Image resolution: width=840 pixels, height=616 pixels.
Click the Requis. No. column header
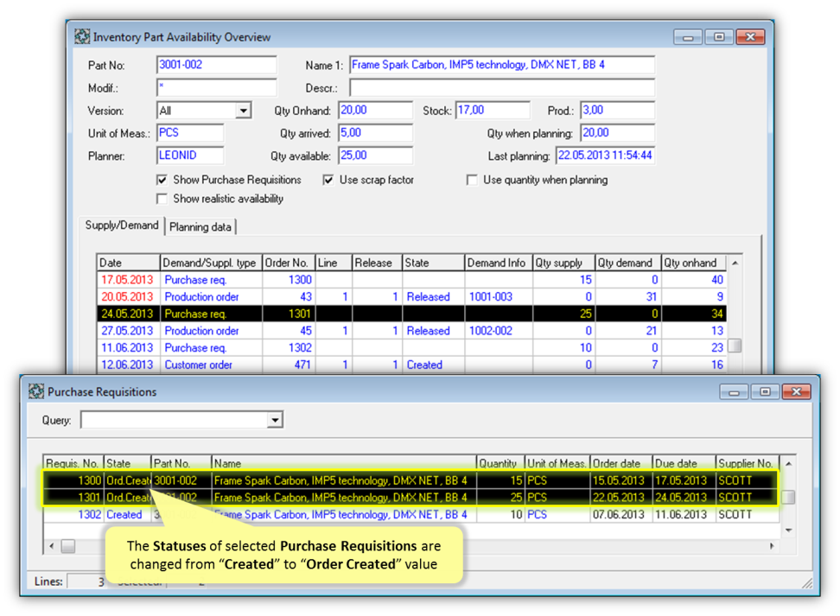73,463
